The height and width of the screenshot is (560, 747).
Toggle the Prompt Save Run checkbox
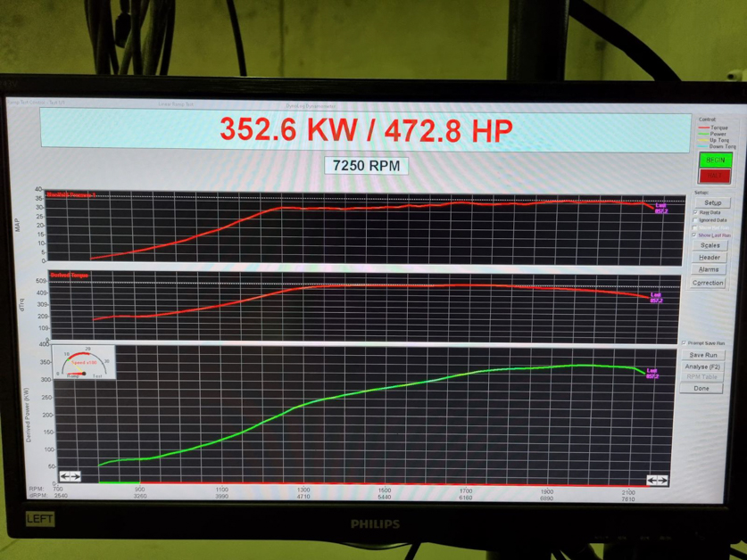(x=685, y=343)
